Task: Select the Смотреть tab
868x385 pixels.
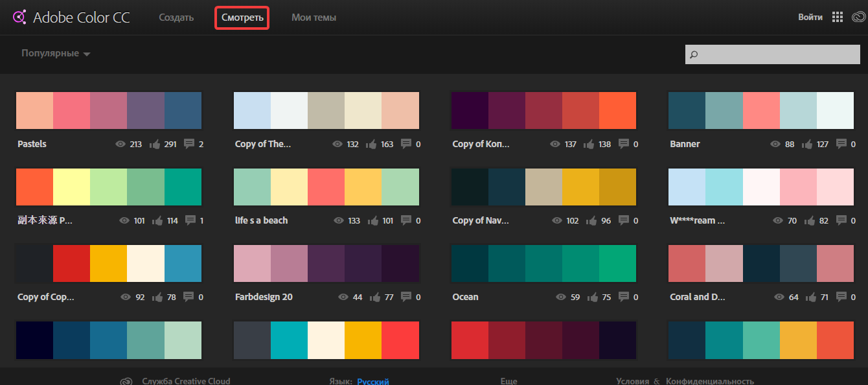Action: (242, 17)
